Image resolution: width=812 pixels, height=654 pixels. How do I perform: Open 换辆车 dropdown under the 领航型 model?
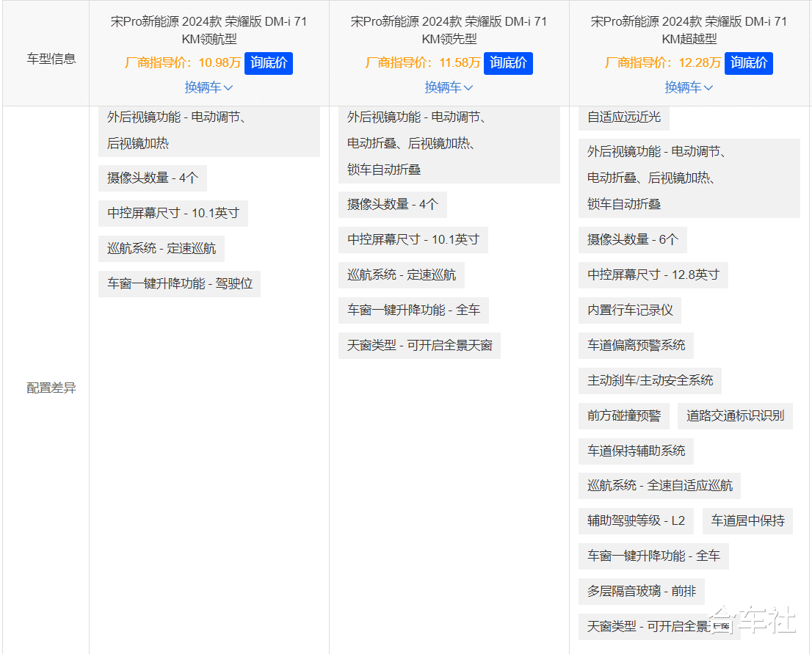point(209,87)
